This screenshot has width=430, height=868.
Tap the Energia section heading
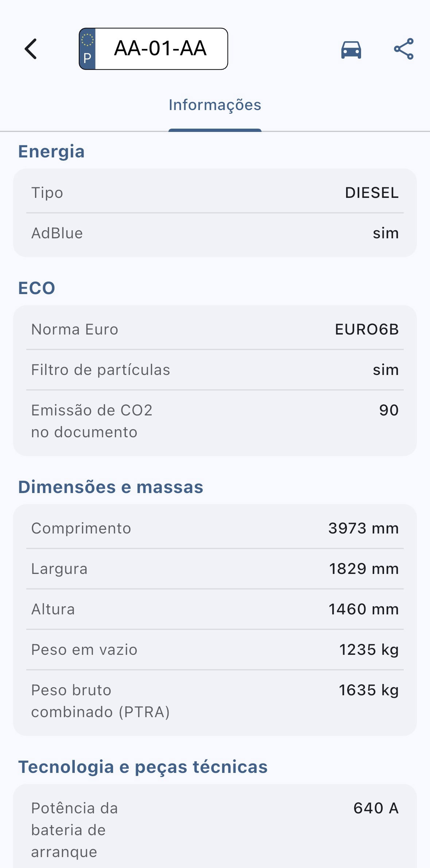[51, 152]
